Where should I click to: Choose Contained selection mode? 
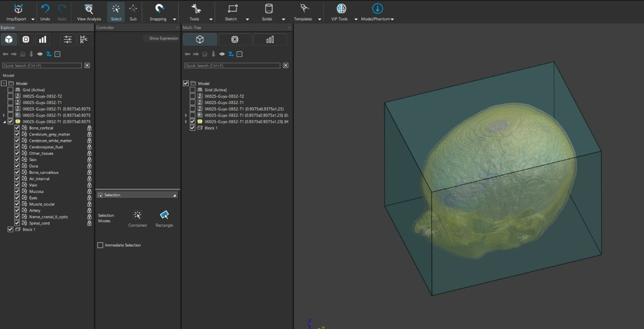tap(138, 215)
